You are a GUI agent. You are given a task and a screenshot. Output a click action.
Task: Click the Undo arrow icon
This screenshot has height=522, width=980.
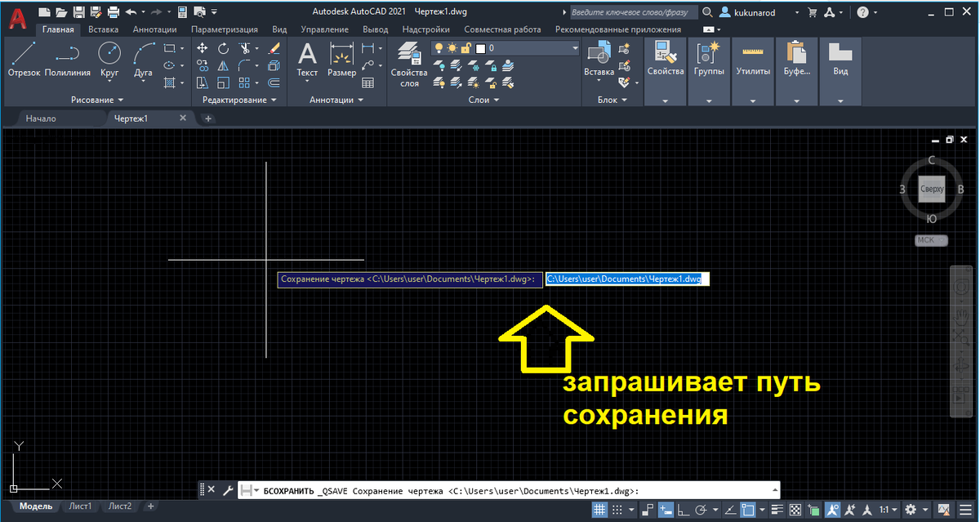[131, 12]
